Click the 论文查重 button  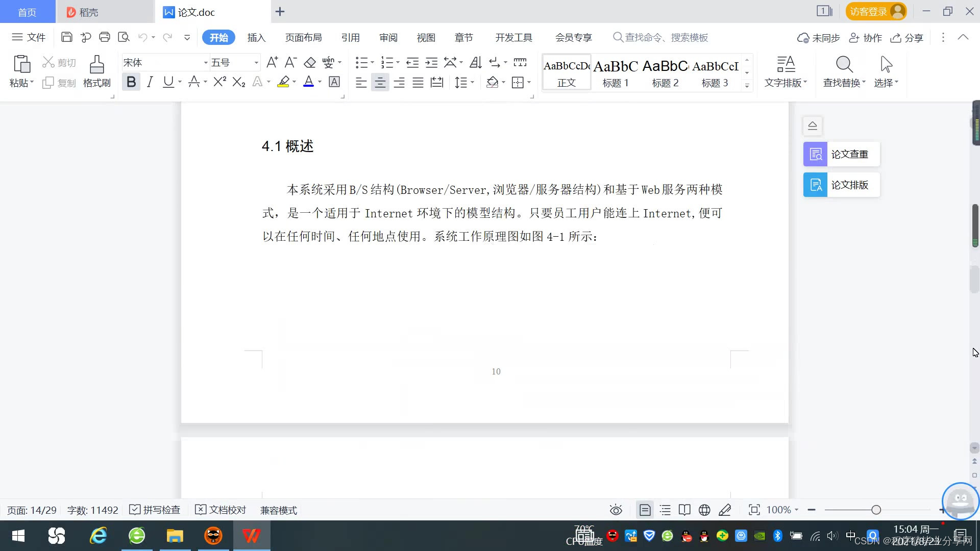[841, 154]
